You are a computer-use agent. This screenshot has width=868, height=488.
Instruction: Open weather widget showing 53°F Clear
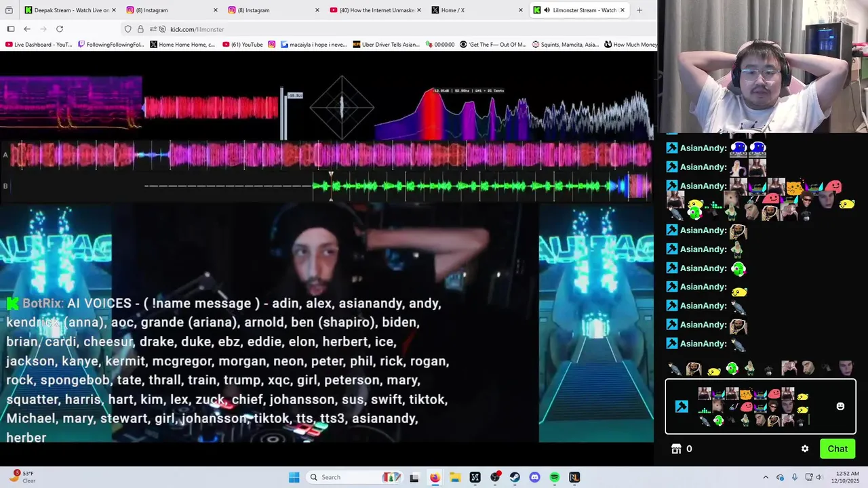(x=22, y=477)
